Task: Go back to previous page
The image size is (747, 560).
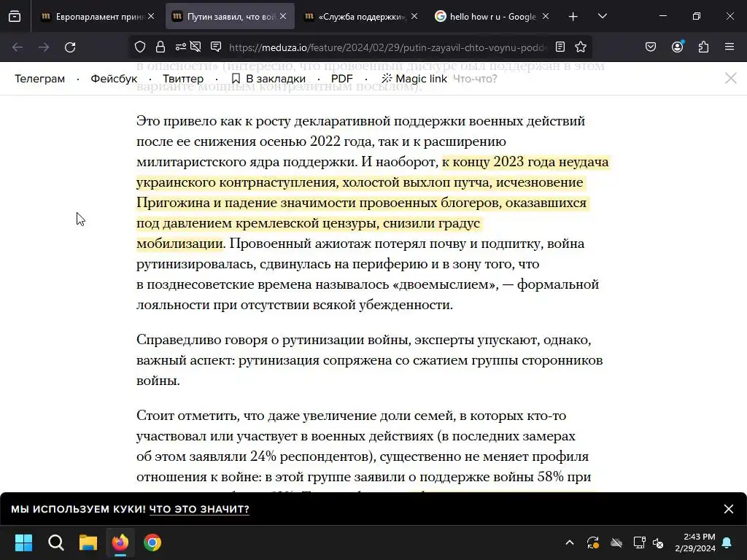Action: [18, 47]
